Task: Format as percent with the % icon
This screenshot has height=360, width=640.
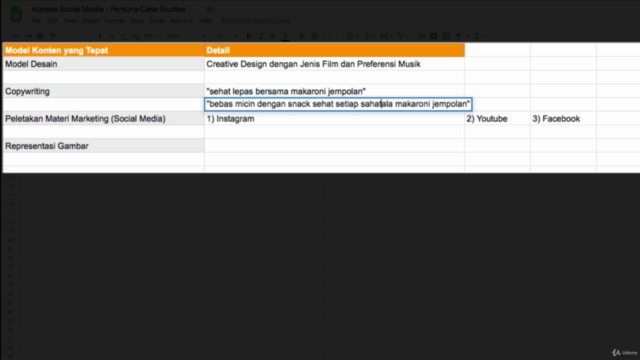Action: pos(112,36)
